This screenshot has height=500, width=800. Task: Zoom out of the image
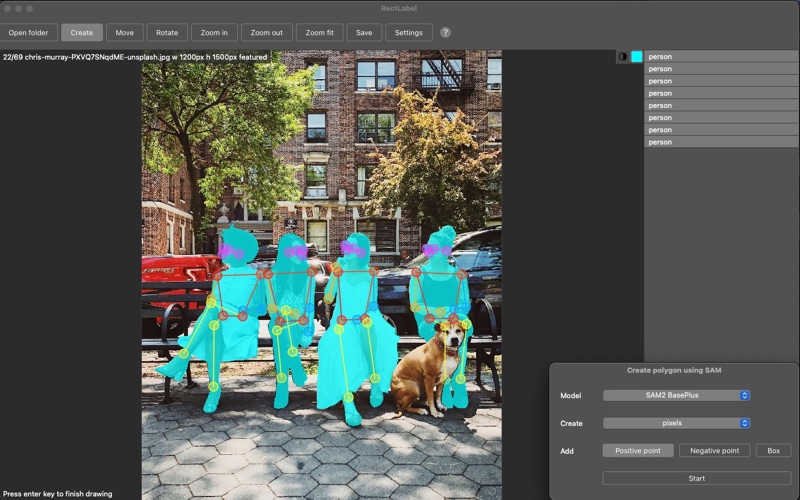coord(266,33)
